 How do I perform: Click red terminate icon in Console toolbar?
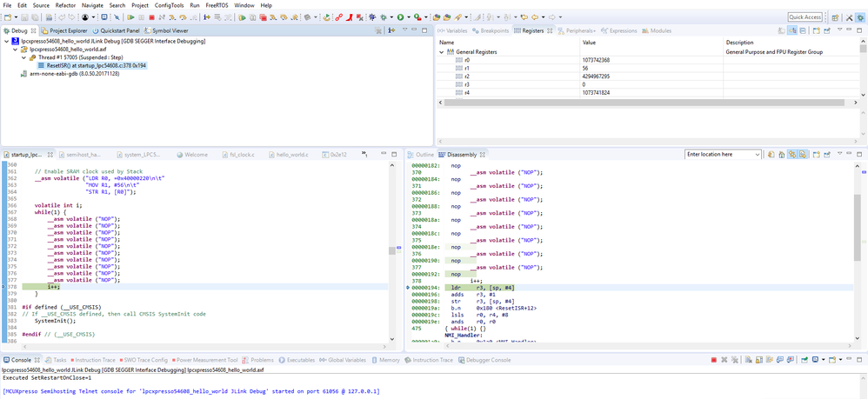(713, 360)
